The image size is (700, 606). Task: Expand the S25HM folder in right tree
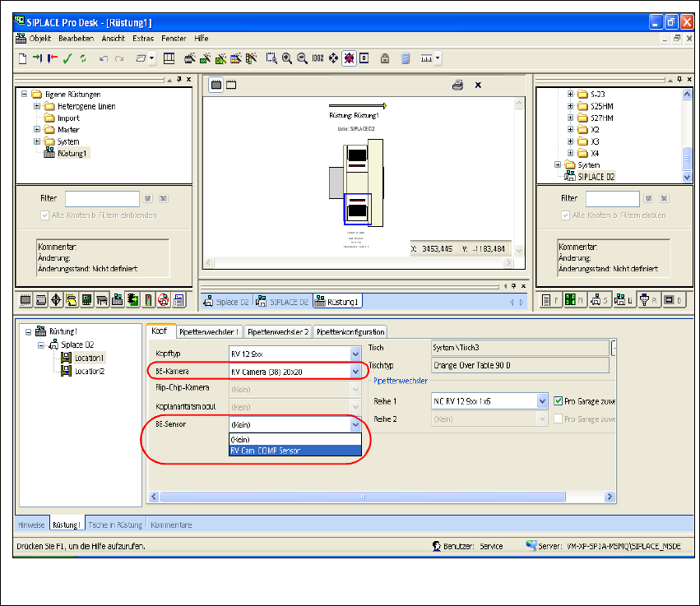tap(570, 106)
